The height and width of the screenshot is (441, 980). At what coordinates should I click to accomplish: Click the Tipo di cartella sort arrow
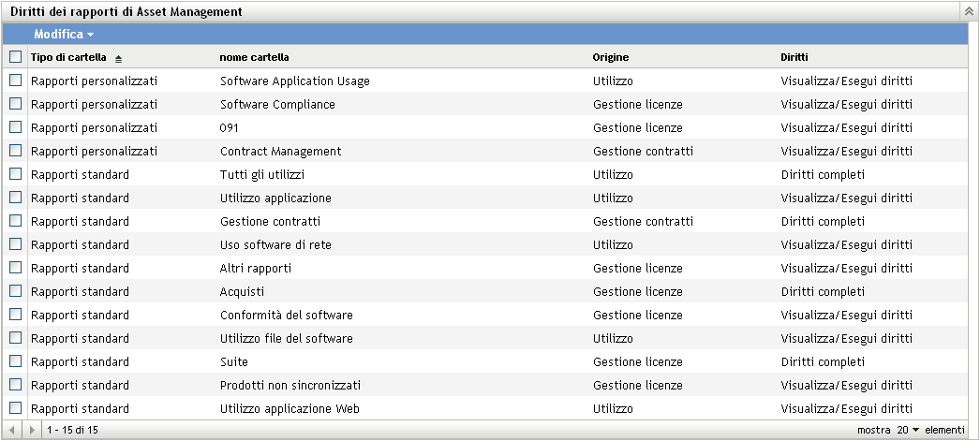point(119,58)
